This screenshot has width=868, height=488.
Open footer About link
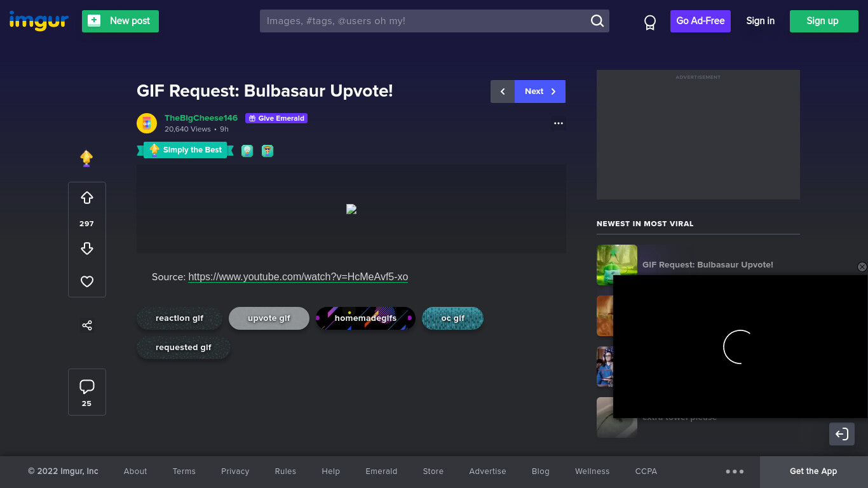coord(135,471)
